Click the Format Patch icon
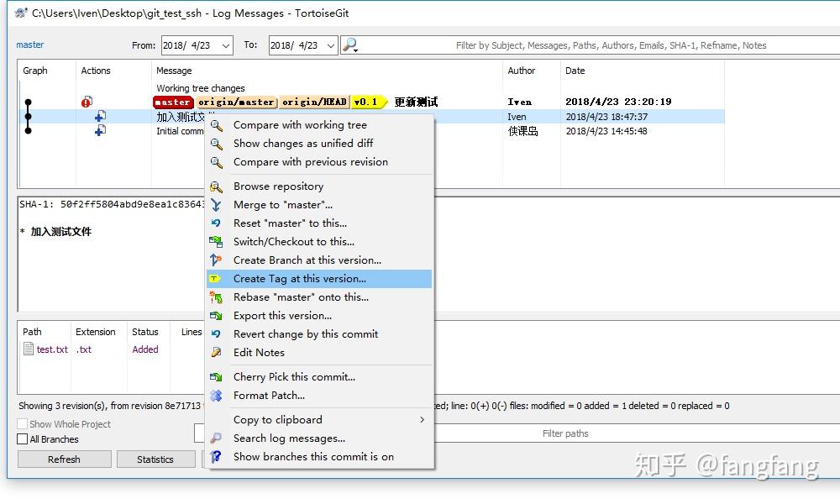Image resolution: width=840 pixels, height=504 pixels. [x=216, y=396]
